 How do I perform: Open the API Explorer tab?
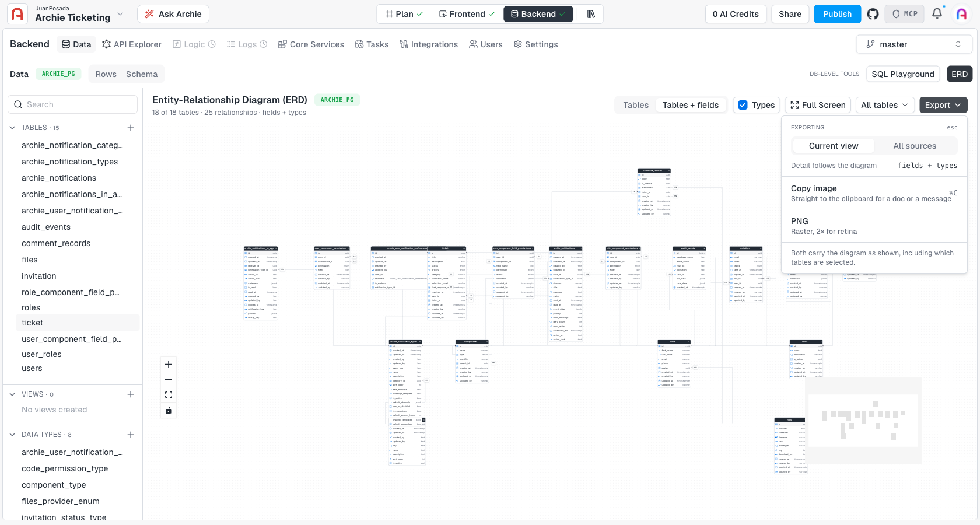pyautogui.click(x=132, y=44)
